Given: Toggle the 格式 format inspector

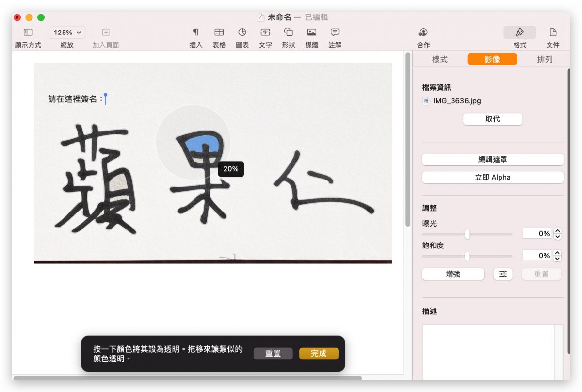Looking at the screenshot, I should [520, 32].
